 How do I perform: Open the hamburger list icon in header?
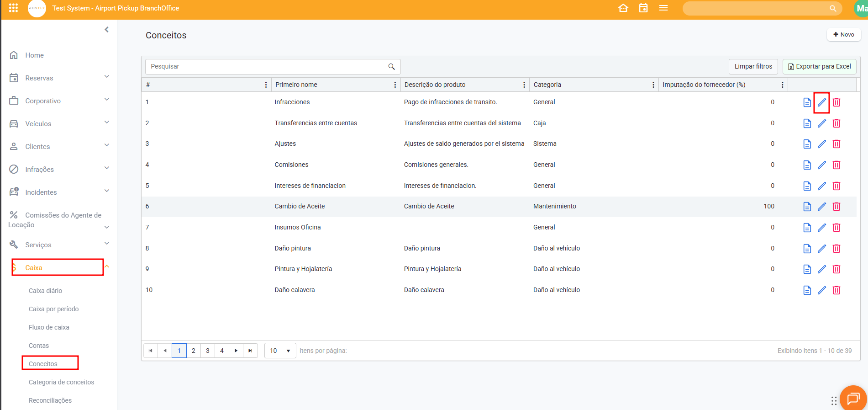pyautogui.click(x=663, y=8)
